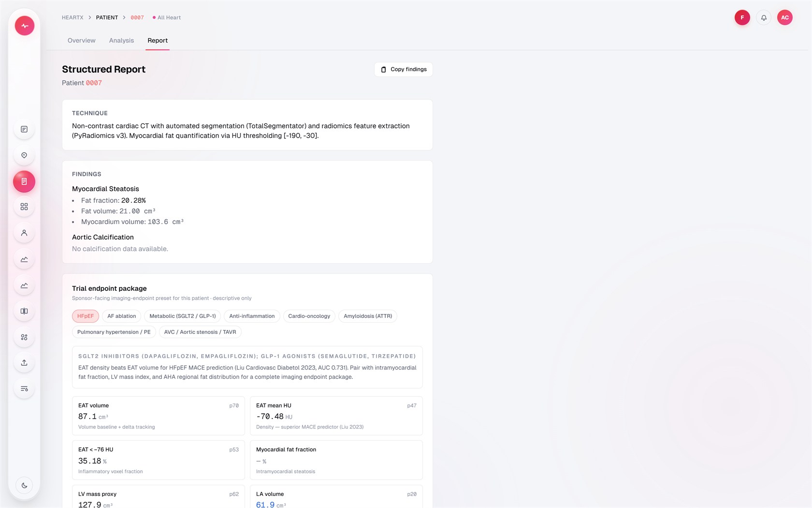
Task: Click the "Fat volume: 21.00 cm³" line
Action: coord(118,211)
